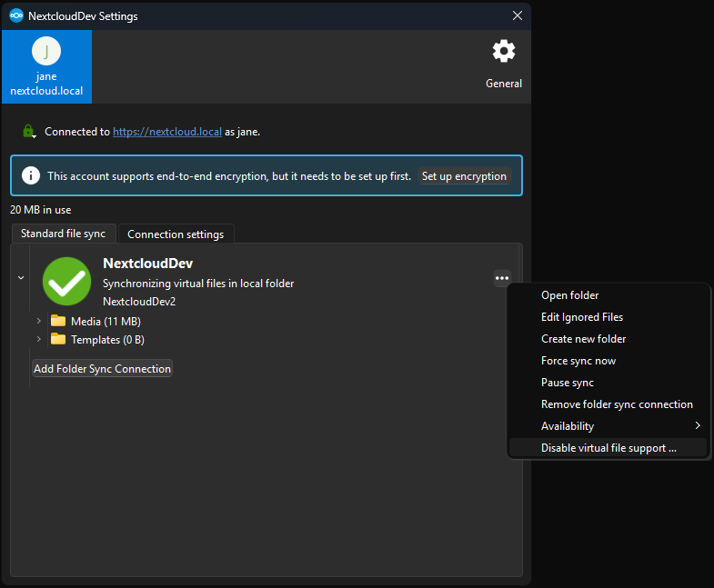The height and width of the screenshot is (588, 714).
Task: Click the Templates folder icon
Action: click(x=58, y=339)
